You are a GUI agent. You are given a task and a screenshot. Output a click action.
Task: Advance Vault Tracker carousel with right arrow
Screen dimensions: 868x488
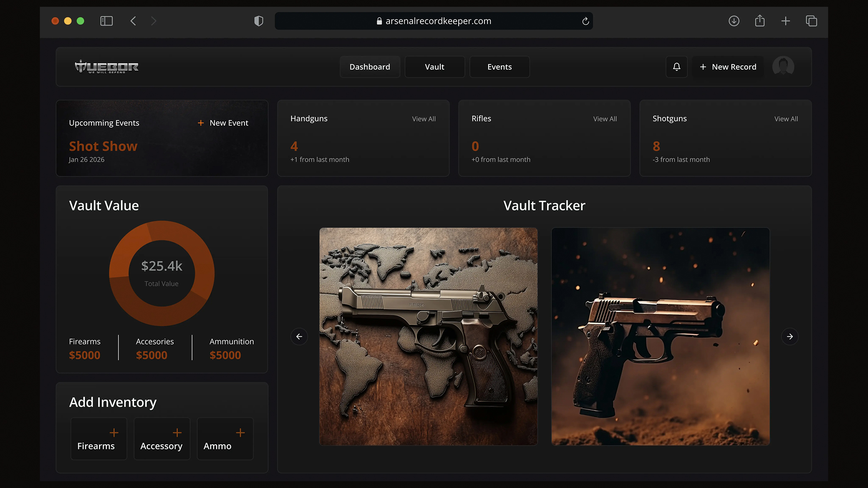[x=790, y=336]
